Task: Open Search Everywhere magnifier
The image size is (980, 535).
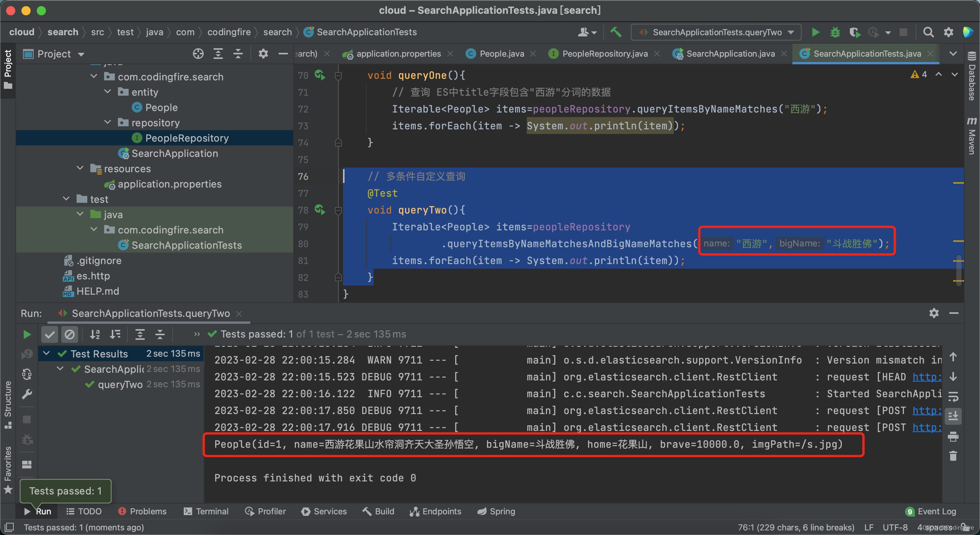Action: click(x=928, y=33)
